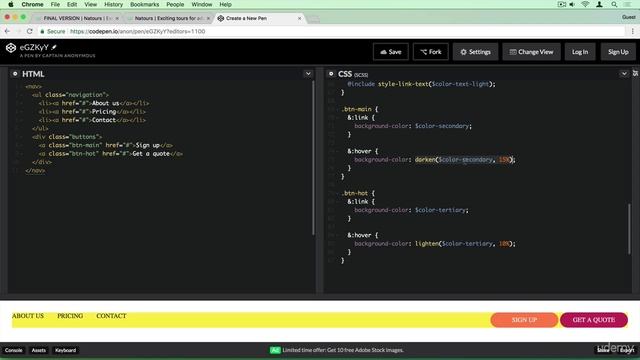640x360 pixels.
Task: Click darken function in CSS code
Action: pos(425,160)
